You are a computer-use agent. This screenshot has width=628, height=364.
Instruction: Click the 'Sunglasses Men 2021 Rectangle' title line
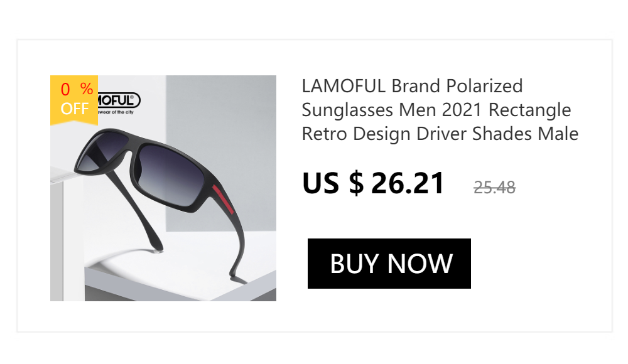pyautogui.click(x=436, y=110)
